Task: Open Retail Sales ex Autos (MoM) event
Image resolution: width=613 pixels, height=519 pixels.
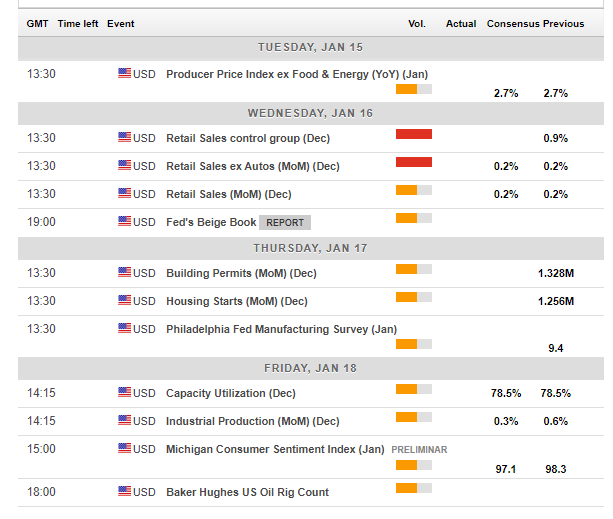Action: [x=252, y=166]
